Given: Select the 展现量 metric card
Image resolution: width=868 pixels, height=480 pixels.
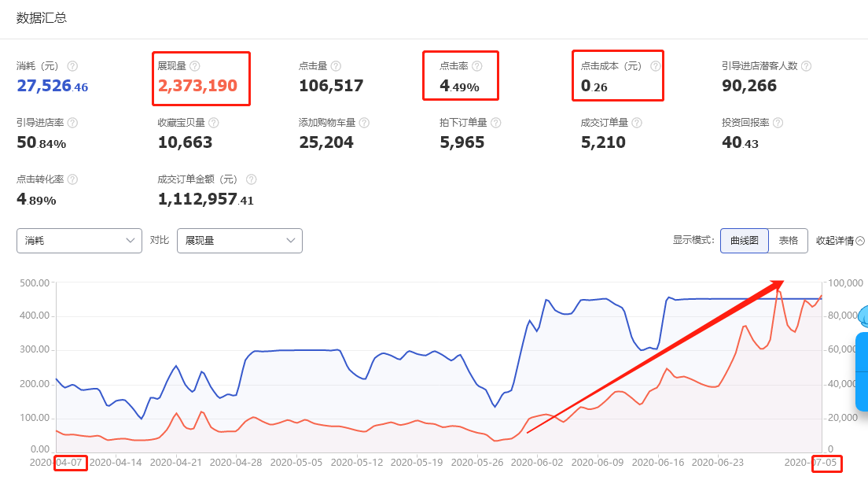Looking at the screenshot, I should [200, 78].
